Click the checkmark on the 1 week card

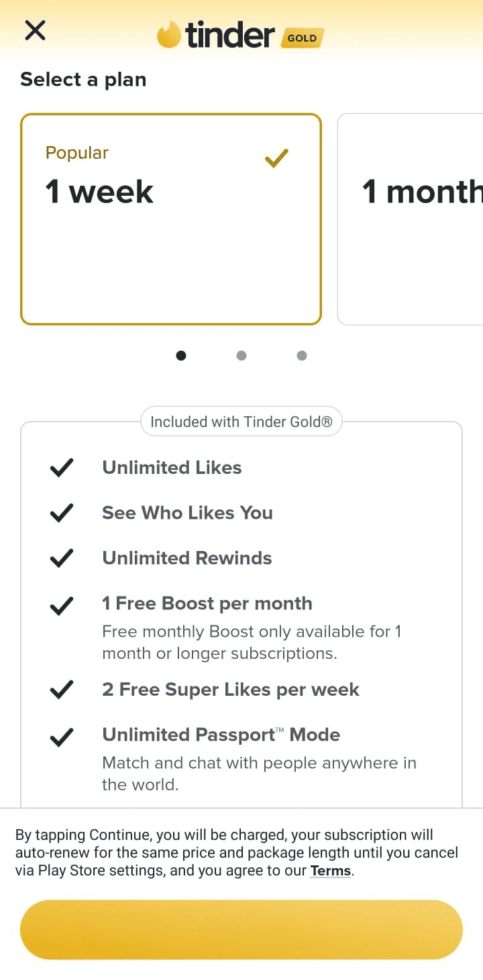(x=276, y=158)
